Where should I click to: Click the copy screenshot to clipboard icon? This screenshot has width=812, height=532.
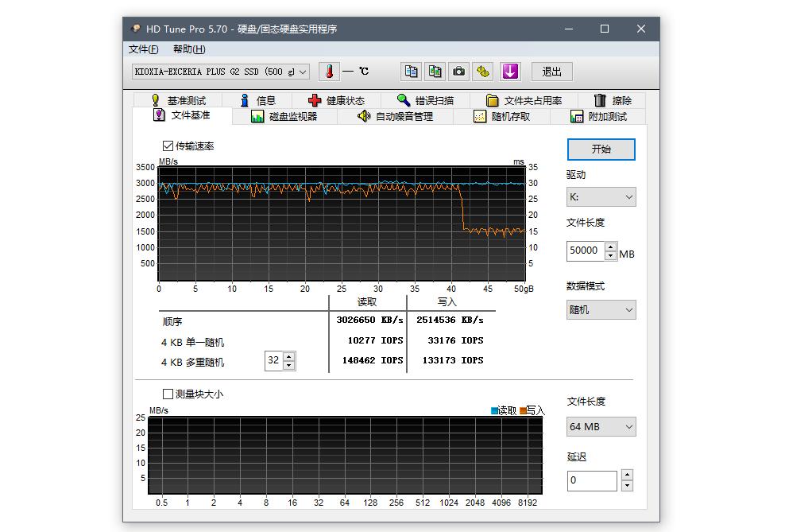click(x=435, y=72)
